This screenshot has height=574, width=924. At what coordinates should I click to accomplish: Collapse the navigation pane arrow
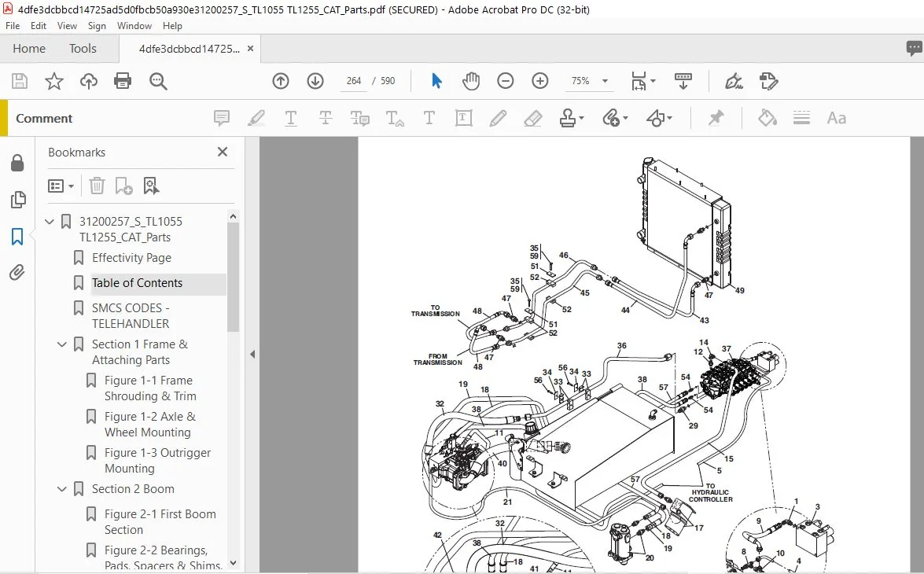point(252,354)
